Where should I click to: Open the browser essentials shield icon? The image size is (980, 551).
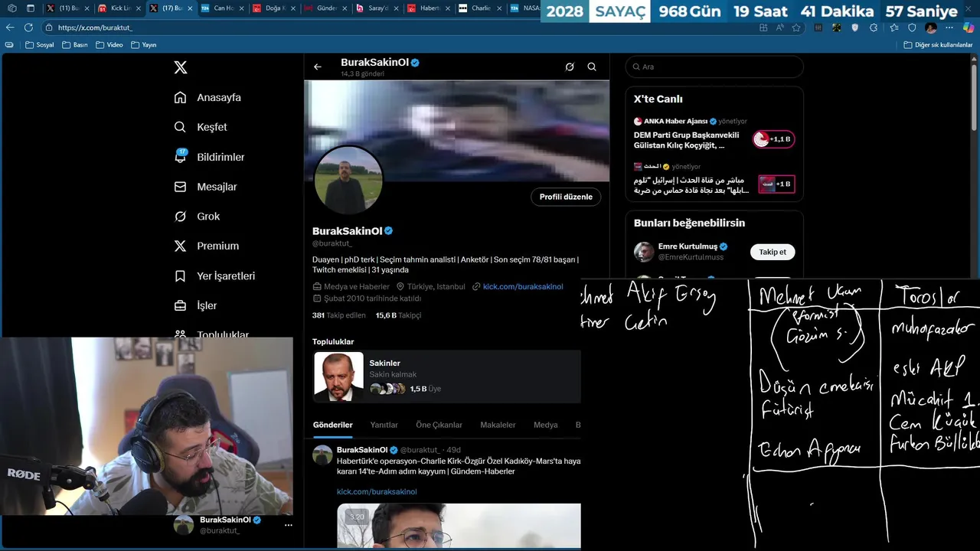[x=912, y=28]
